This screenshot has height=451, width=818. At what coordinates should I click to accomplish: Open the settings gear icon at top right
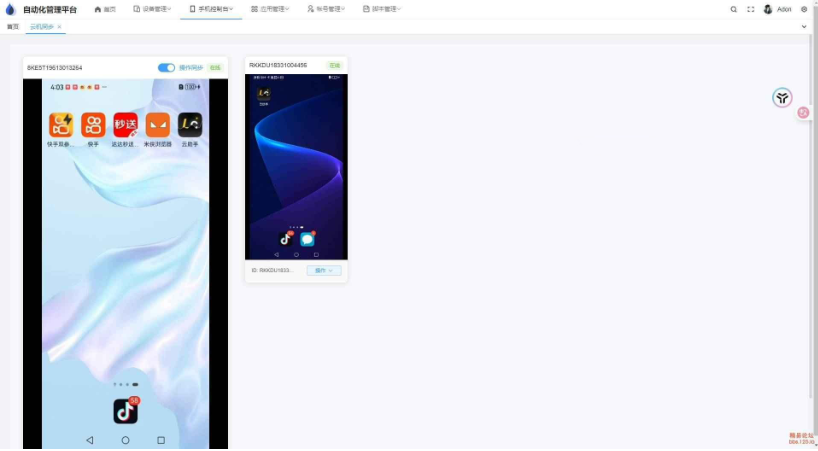tap(804, 9)
